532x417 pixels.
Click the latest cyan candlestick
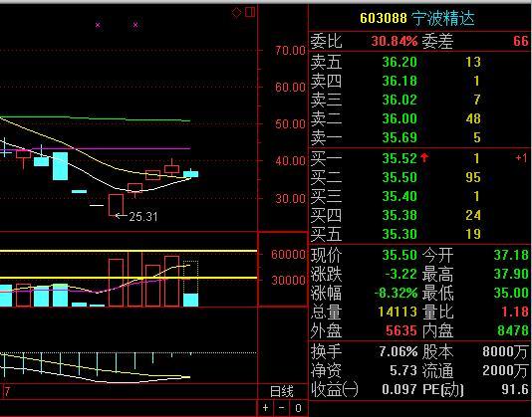pos(190,174)
